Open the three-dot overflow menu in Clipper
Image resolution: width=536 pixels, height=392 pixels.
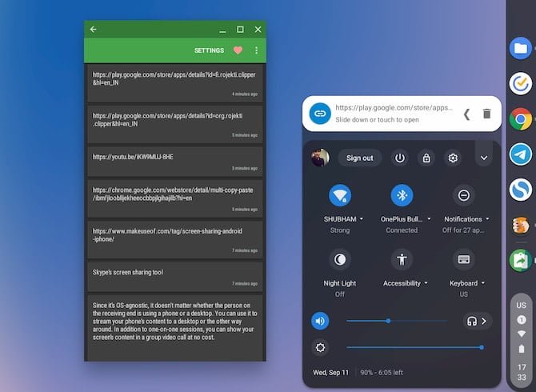coord(256,50)
